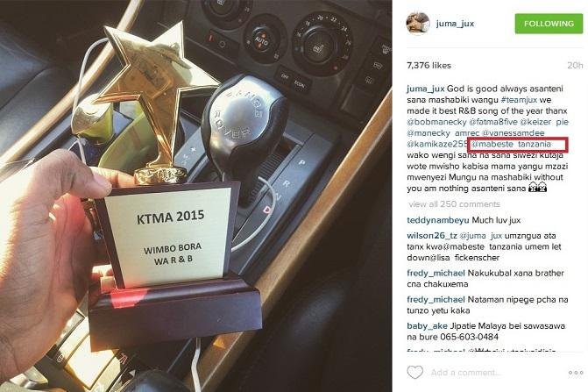
Task: Open the @kamikaze255 mention
Action: click(437, 144)
